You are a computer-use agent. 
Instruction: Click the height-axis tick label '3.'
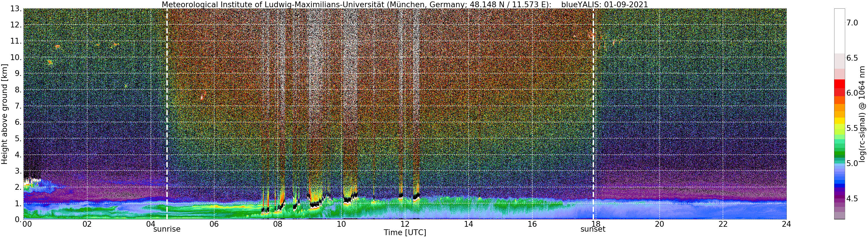tap(18, 171)
